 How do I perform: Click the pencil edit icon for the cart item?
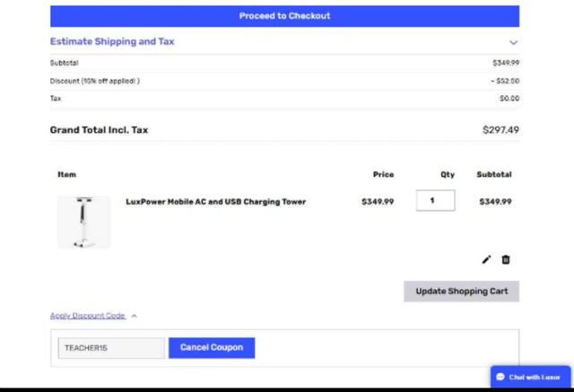pyautogui.click(x=486, y=259)
